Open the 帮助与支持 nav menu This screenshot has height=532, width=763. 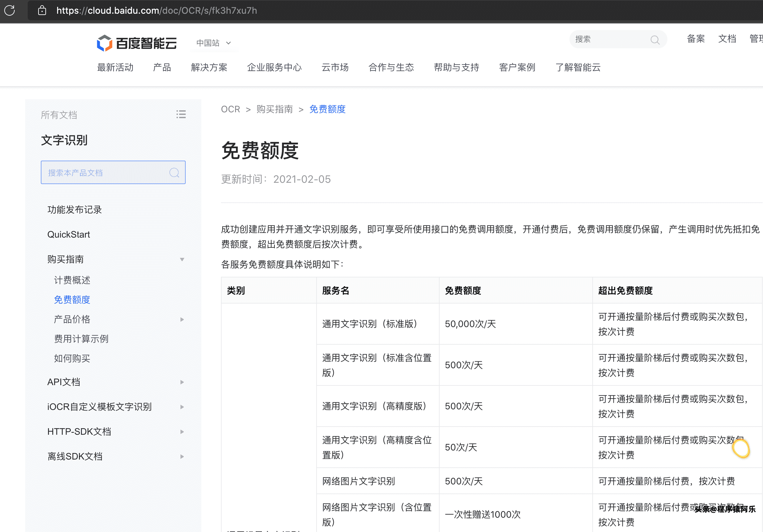456,68
